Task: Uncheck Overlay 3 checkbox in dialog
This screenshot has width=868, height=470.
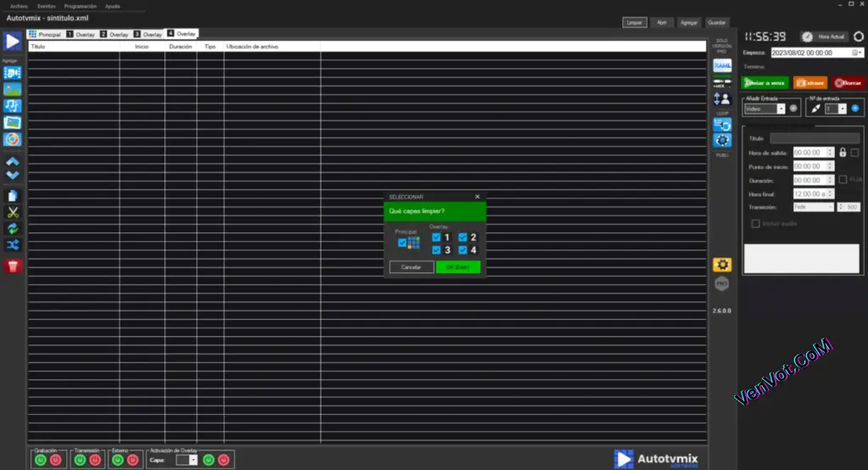Action: pyautogui.click(x=437, y=250)
